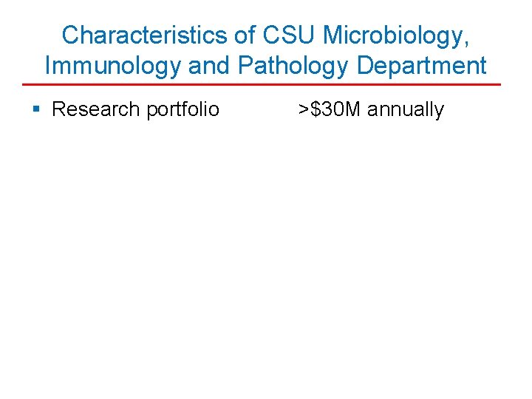Click the ">" symbol before $30M
This screenshot has height=399, width=532.
304,110
